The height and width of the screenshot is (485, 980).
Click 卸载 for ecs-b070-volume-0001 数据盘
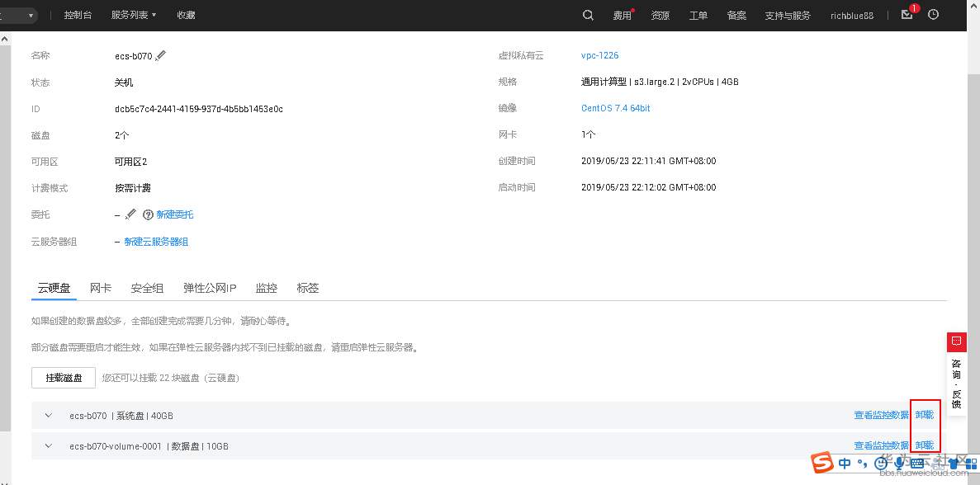[925, 445]
